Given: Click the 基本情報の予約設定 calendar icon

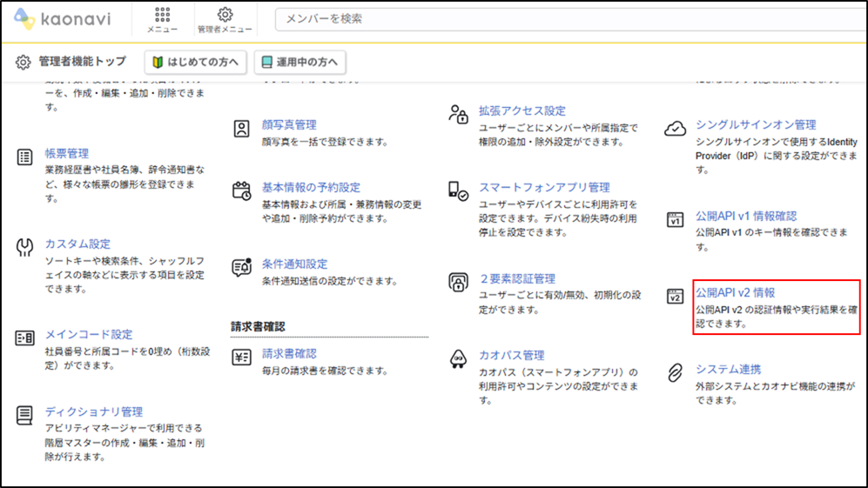Looking at the screenshot, I should pyautogui.click(x=241, y=191).
